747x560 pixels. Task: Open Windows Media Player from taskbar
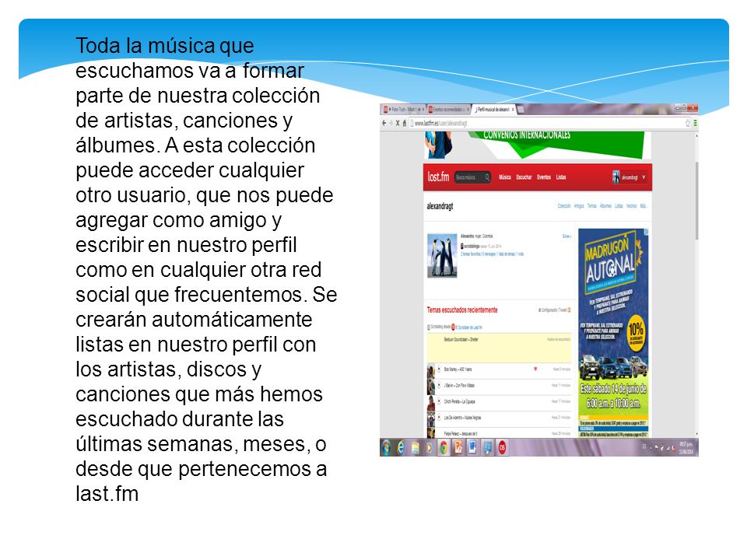430,448
